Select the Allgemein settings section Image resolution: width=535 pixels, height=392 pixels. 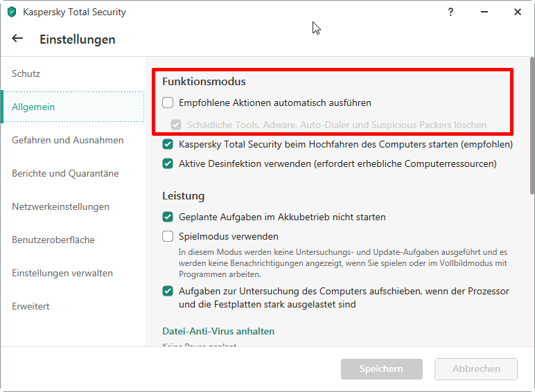[73, 107]
